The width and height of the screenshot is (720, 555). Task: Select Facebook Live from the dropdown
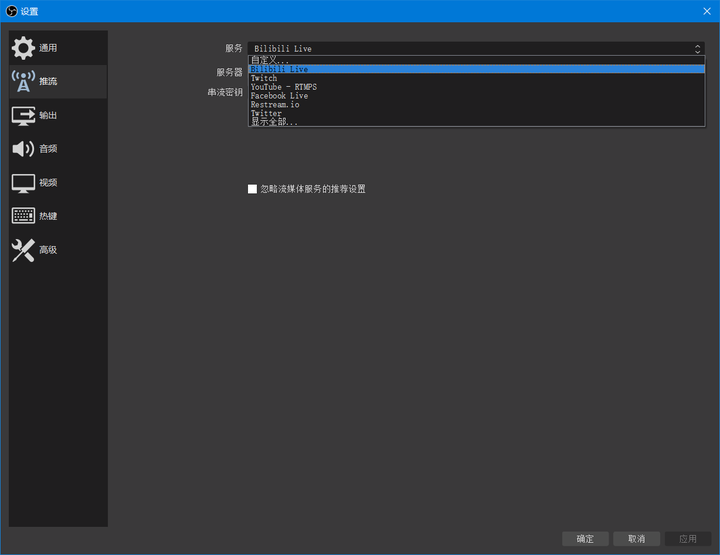point(476,95)
